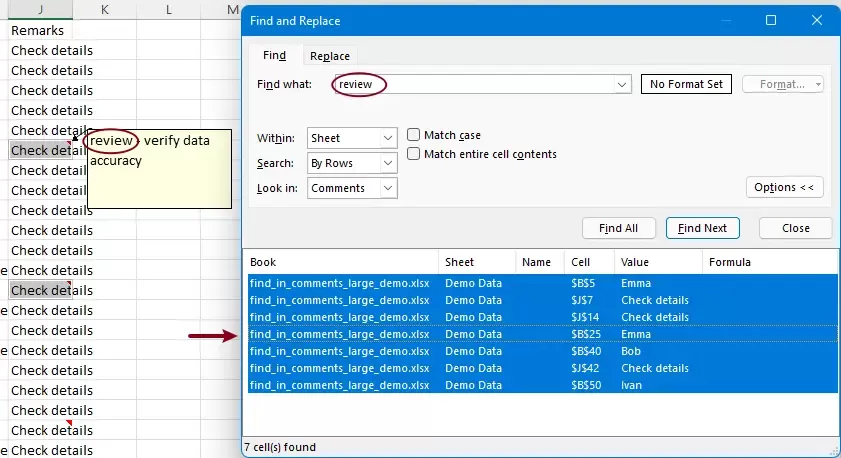Select result row for cell $J$7
This screenshot has width=841, height=458.
click(542, 300)
